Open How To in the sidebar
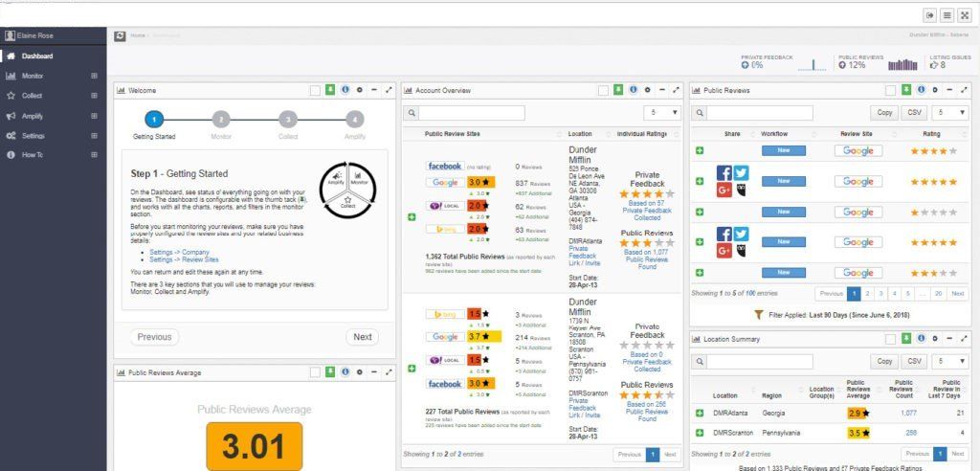 pos(33,154)
